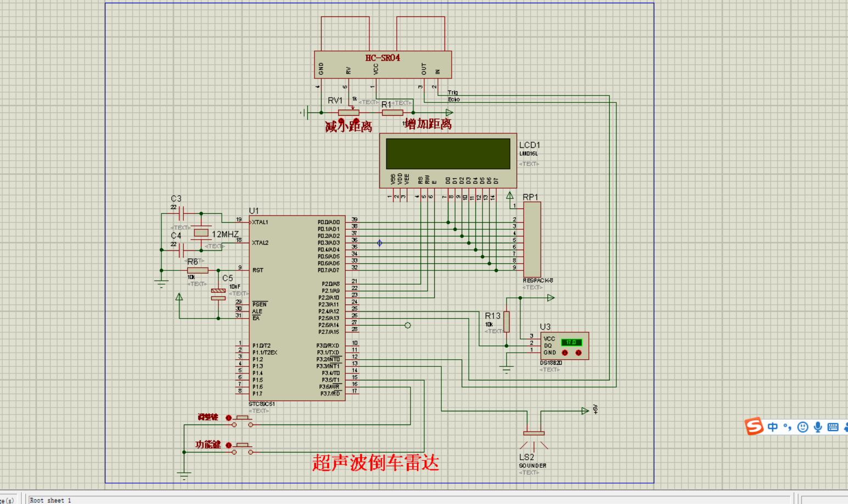Select the RP1 RESPACK-8 resistor pack

click(532, 240)
